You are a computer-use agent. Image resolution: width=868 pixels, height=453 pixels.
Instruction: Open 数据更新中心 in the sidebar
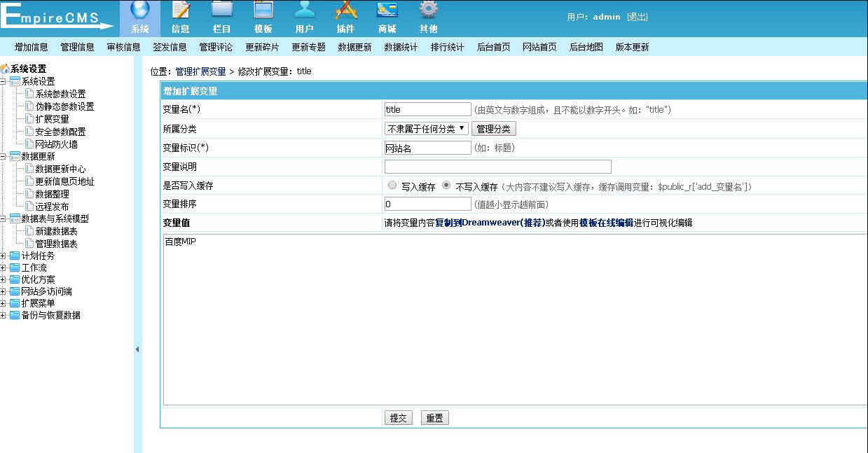click(60, 169)
